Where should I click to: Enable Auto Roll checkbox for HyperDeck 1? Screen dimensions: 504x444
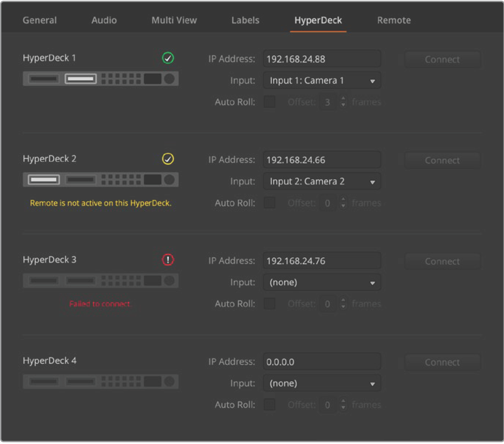(x=269, y=102)
